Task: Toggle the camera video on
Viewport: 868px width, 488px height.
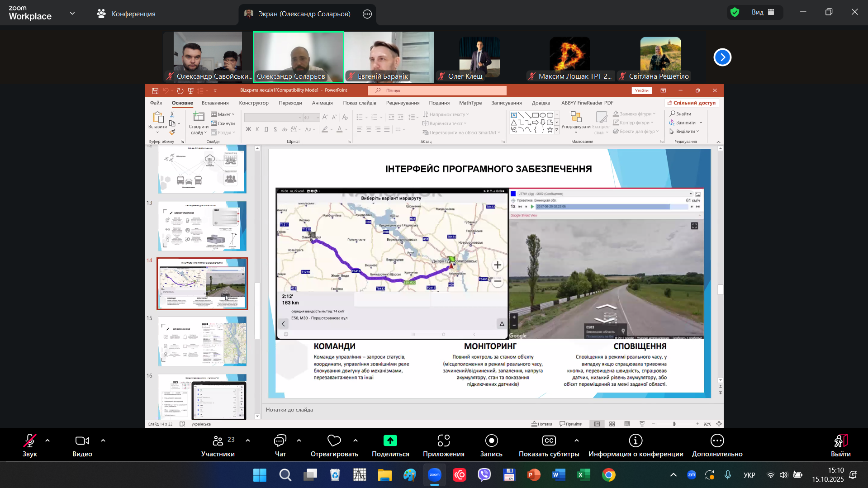Action: pos(82,441)
